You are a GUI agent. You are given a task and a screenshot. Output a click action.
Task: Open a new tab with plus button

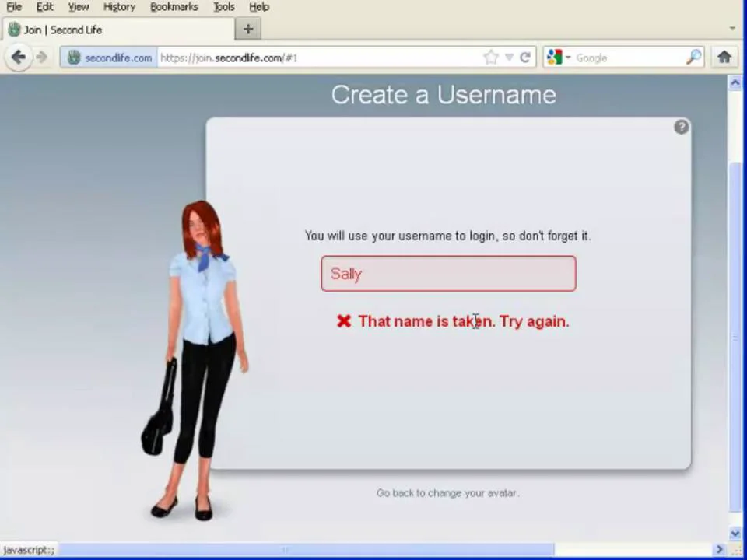(x=247, y=29)
